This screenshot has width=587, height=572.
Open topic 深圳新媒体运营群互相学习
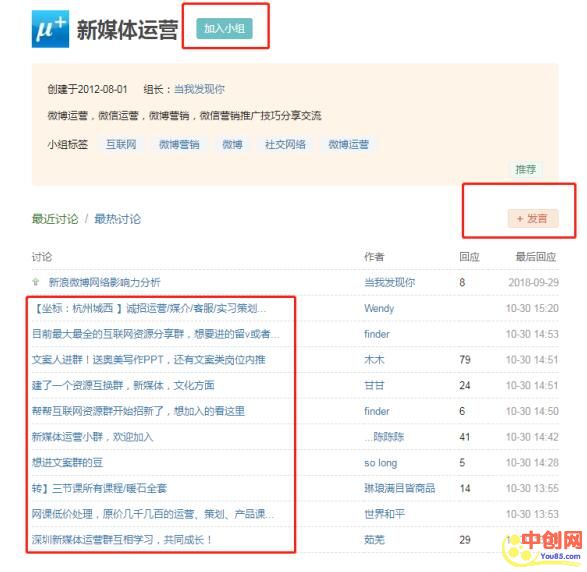122,539
